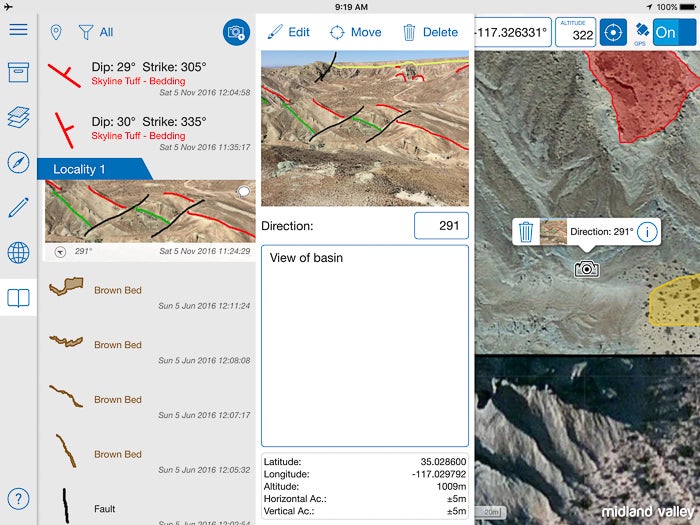Click the Direction value field
Viewport: 700px width, 525px height.
click(x=441, y=226)
